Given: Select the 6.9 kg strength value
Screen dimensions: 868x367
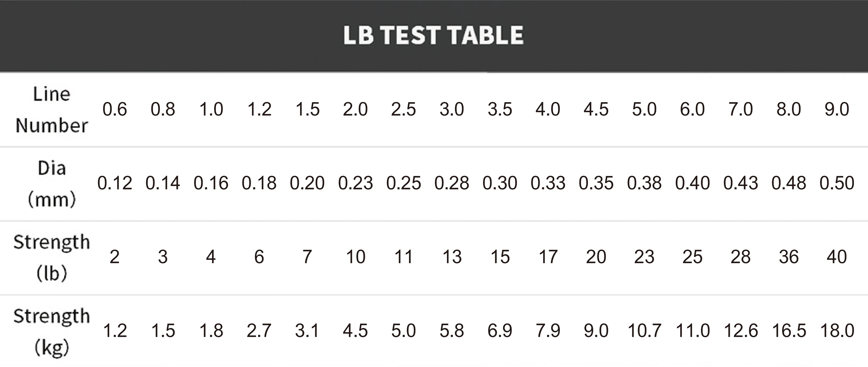Looking at the screenshot, I should point(500,331).
